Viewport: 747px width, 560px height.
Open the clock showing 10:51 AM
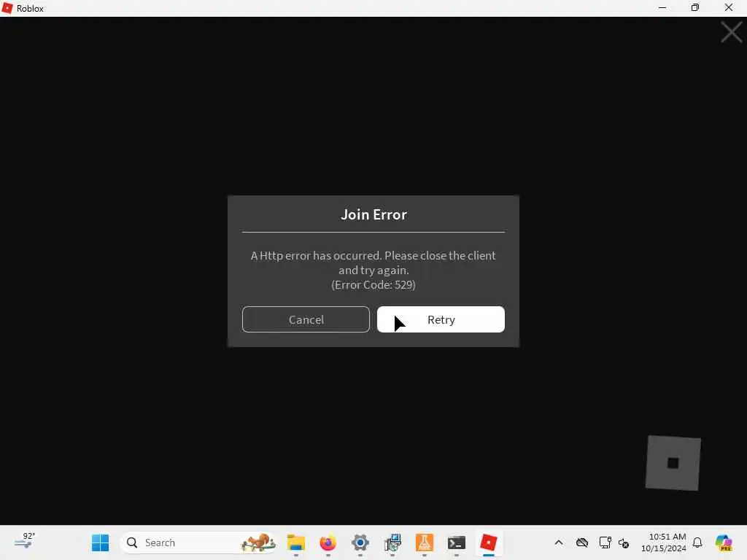tap(664, 542)
